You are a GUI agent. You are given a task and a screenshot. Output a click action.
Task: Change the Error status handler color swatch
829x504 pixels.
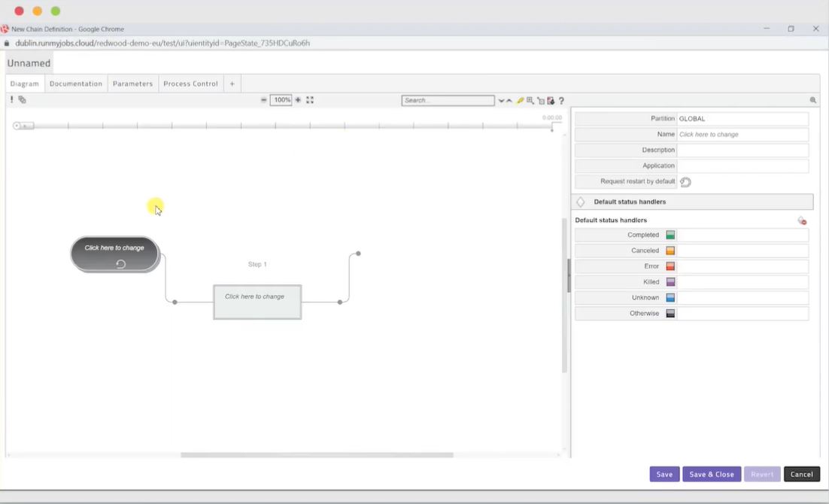click(670, 266)
